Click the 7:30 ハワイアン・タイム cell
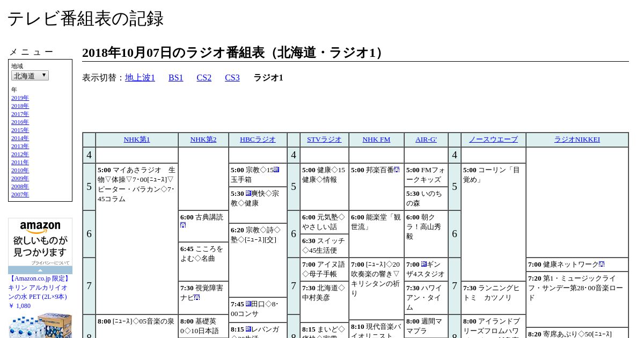 (x=426, y=298)
